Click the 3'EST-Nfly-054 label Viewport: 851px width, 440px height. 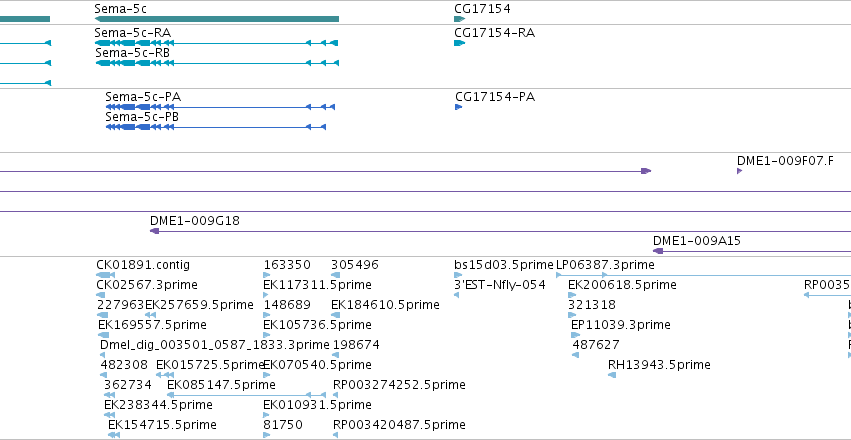[x=499, y=285]
